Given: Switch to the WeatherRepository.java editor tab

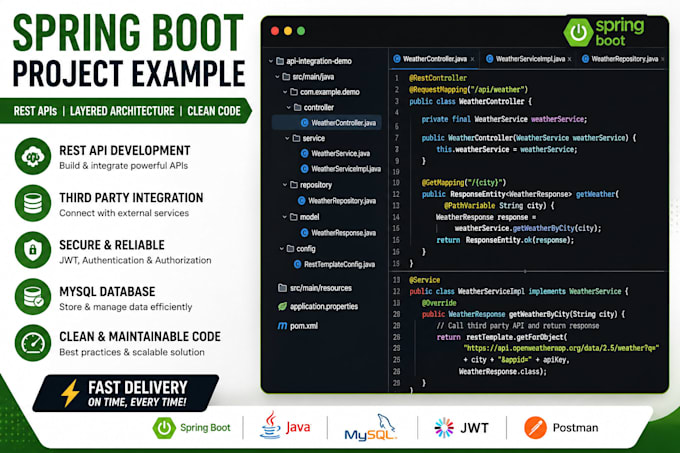Looking at the screenshot, I should [x=621, y=59].
